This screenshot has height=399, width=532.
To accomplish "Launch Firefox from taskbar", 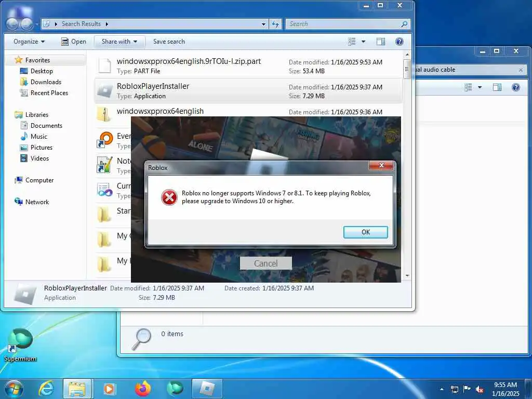I will click(143, 389).
